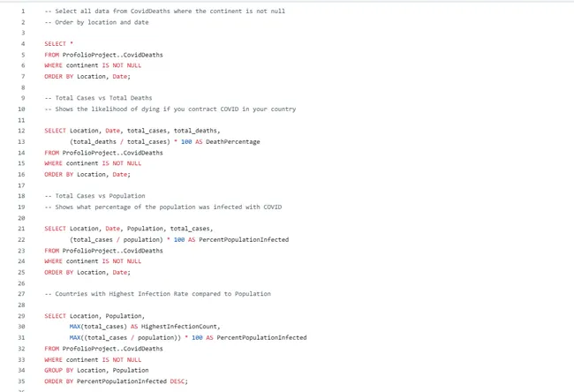Click 'WHERE continent IS NOT NULL' on line 24
The width and height of the screenshot is (574, 392).
click(x=93, y=261)
